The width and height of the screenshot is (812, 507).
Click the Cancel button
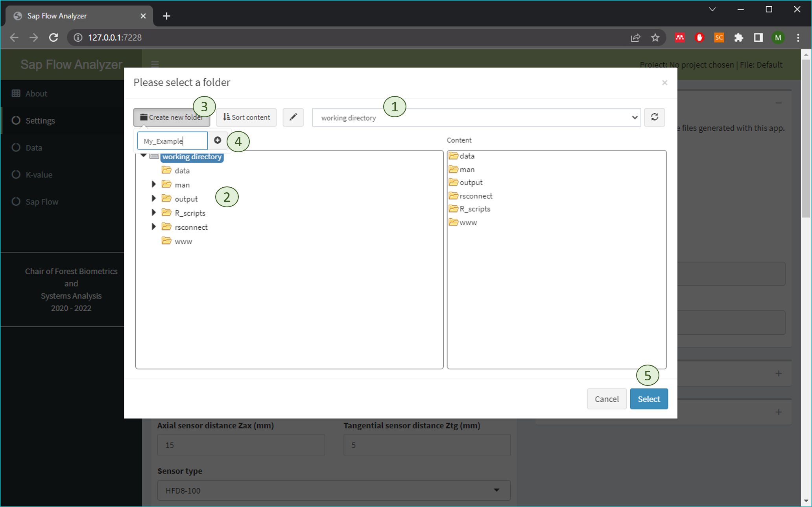point(606,399)
